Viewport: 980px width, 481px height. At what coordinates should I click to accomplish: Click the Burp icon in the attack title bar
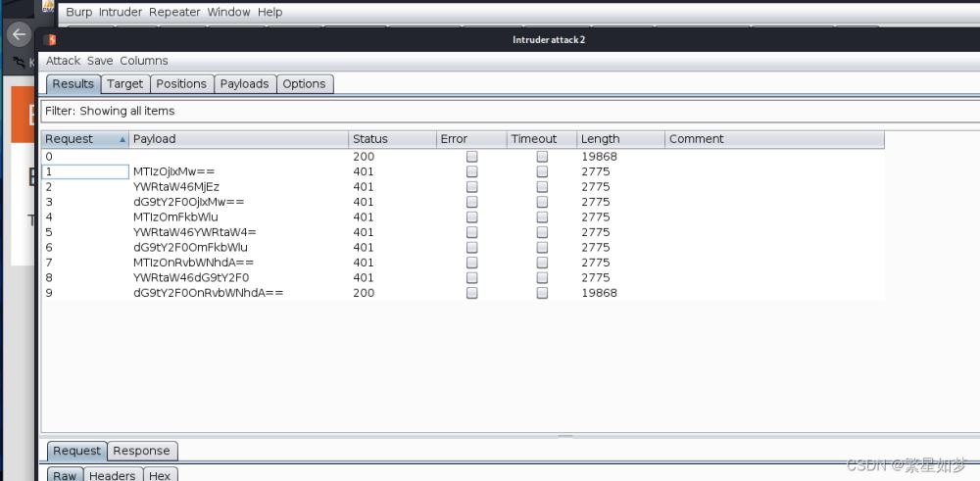[52, 40]
